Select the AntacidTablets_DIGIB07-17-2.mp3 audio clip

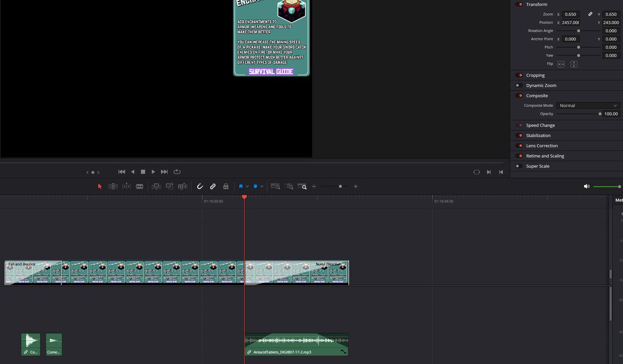(296, 344)
